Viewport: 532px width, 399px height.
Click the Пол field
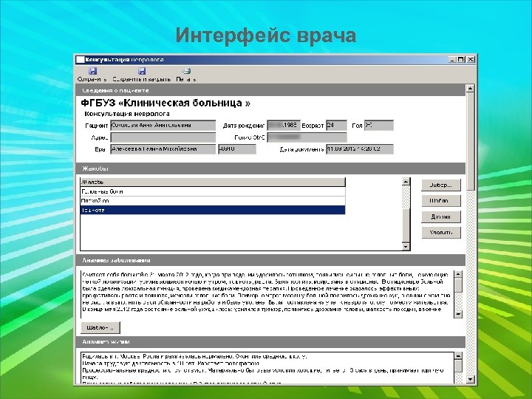pyautogui.click(x=378, y=125)
